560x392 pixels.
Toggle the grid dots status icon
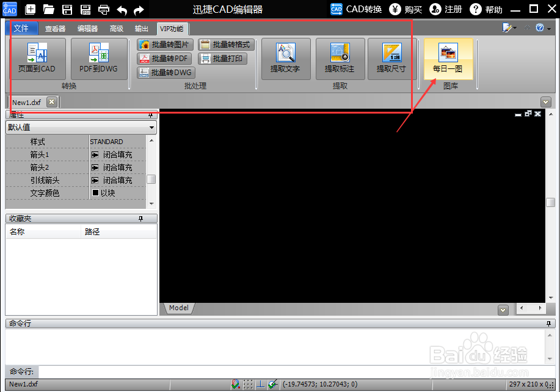pos(248,384)
